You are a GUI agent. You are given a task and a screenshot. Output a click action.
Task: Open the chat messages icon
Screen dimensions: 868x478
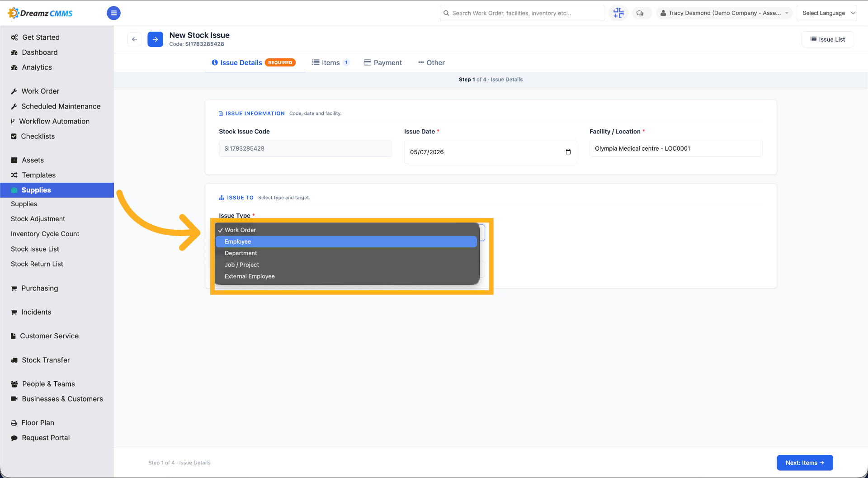(640, 13)
